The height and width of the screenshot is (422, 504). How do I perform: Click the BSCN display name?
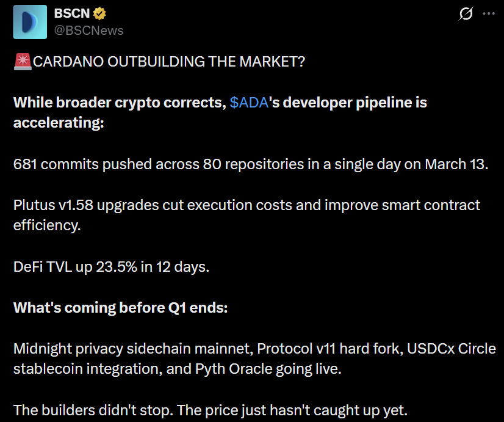click(71, 13)
